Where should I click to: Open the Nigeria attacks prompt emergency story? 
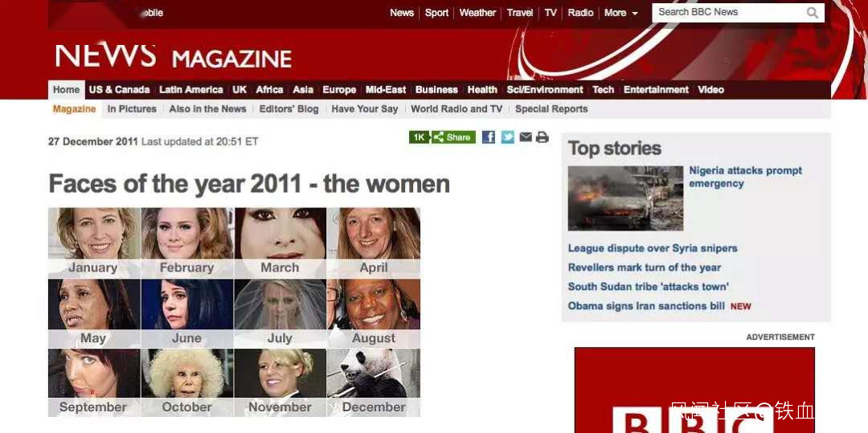point(745,177)
